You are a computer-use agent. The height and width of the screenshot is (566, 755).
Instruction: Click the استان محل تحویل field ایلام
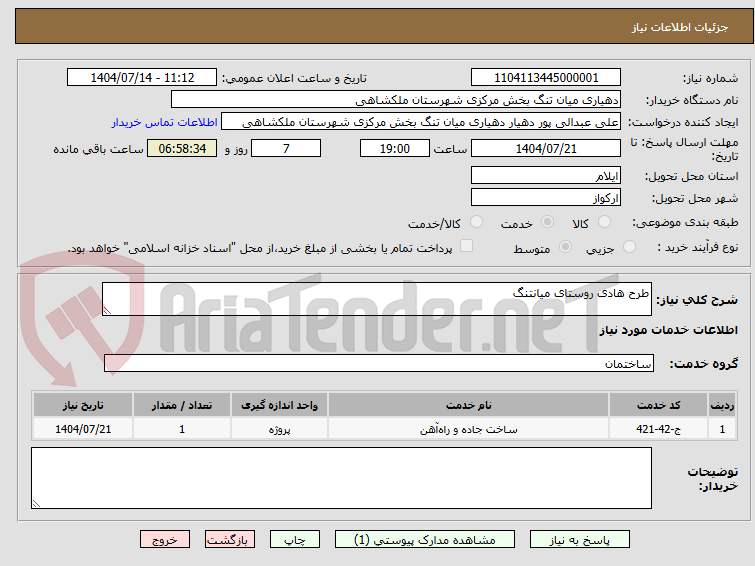546,176
